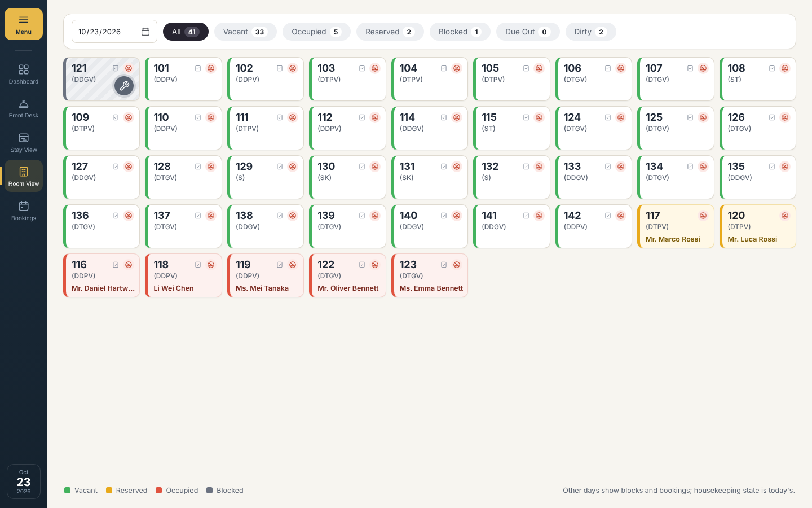Click no-smoking icon on room 108
The height and width of the screenshot is (508, 812).
pos(785,68)
